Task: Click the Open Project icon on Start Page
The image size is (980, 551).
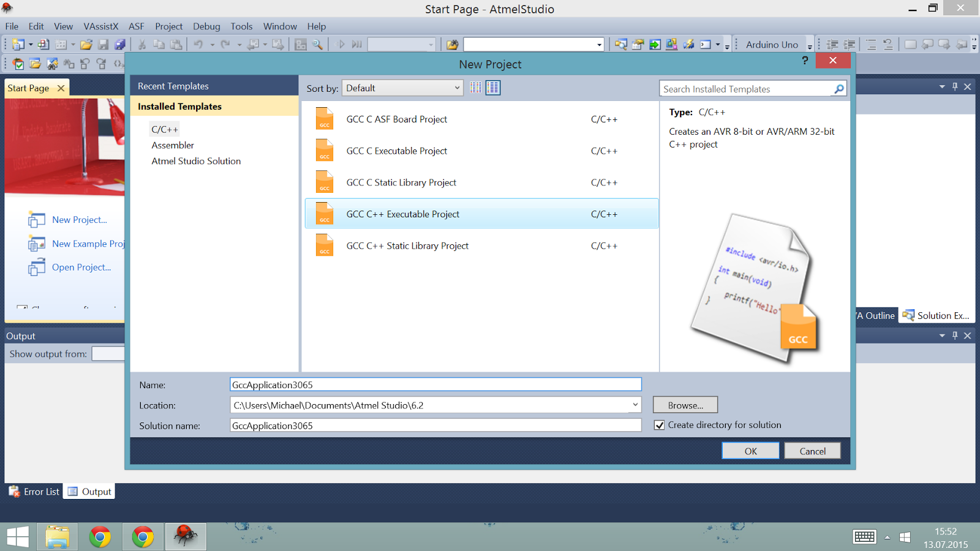Action: [x=37, y=268]
